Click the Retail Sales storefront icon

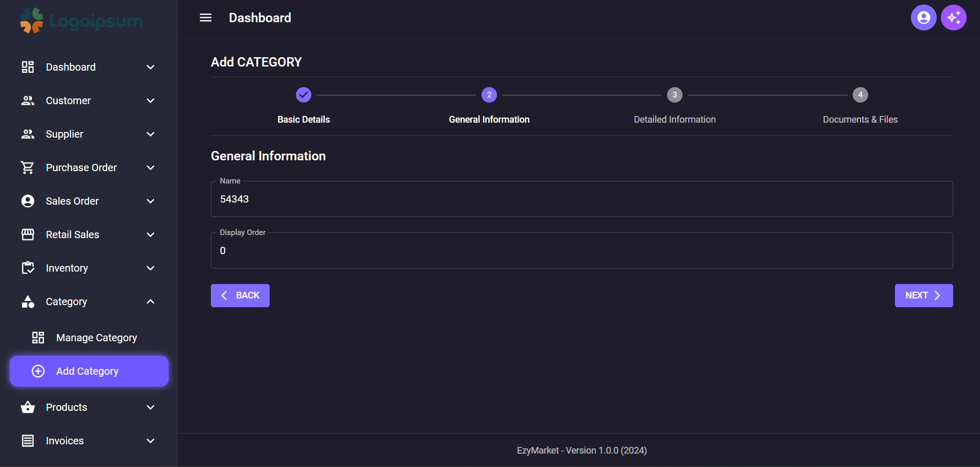(x=28, y=235)
